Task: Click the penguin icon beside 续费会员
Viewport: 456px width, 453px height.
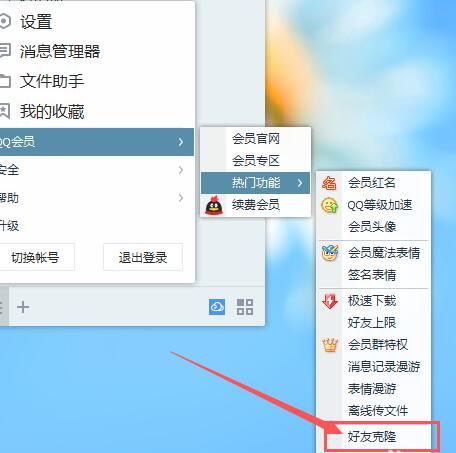Action: point(214,205)
